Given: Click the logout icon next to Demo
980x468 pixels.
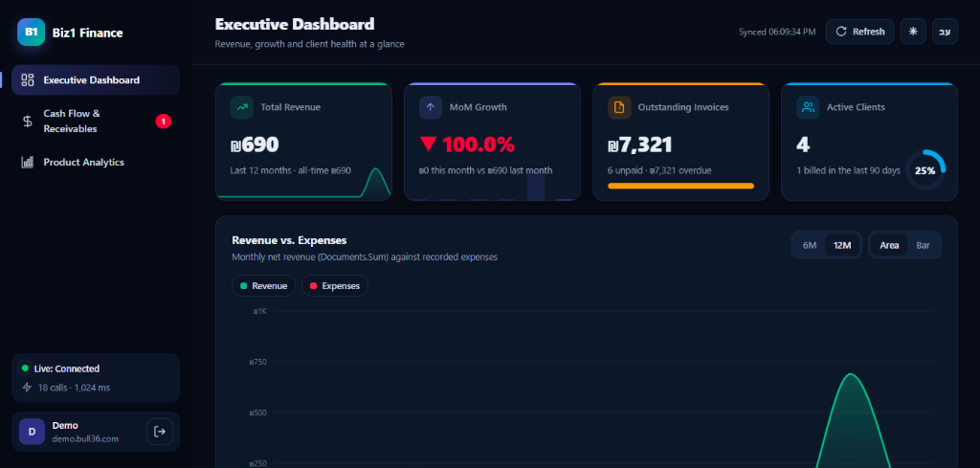Looking at the screenshot, I should (x=160, y=432).
